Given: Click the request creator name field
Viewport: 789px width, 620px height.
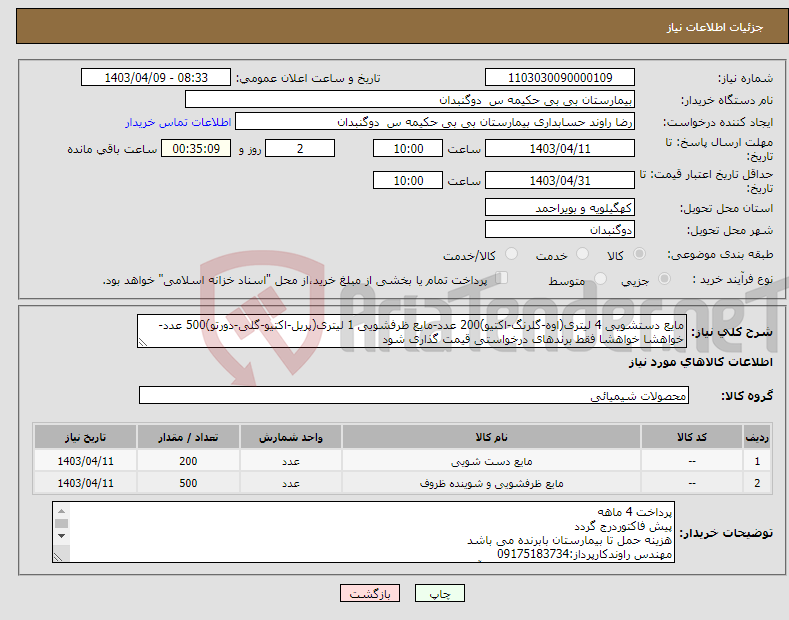Looking at the screenshot, I should click(435, 122).
